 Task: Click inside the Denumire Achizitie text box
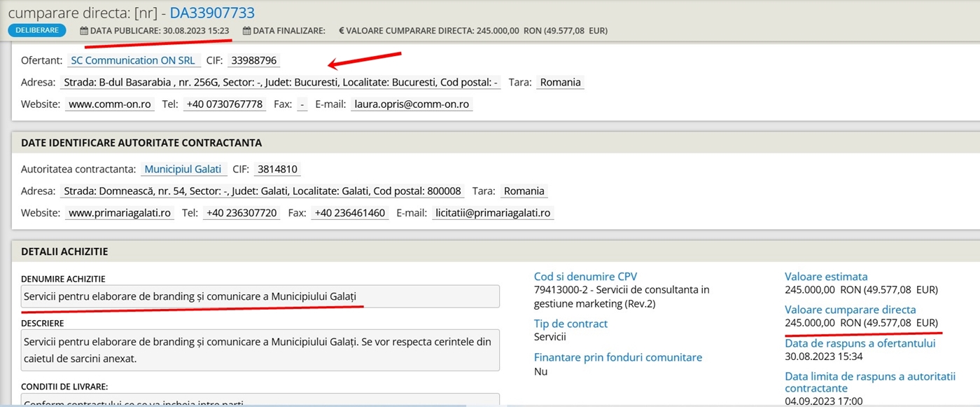coord(260,296)
